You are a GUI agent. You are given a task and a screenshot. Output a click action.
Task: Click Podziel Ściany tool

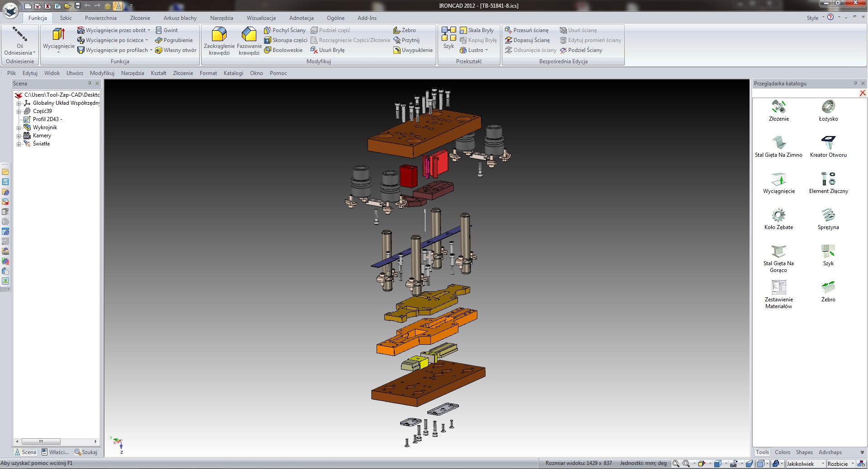(581, 50)
